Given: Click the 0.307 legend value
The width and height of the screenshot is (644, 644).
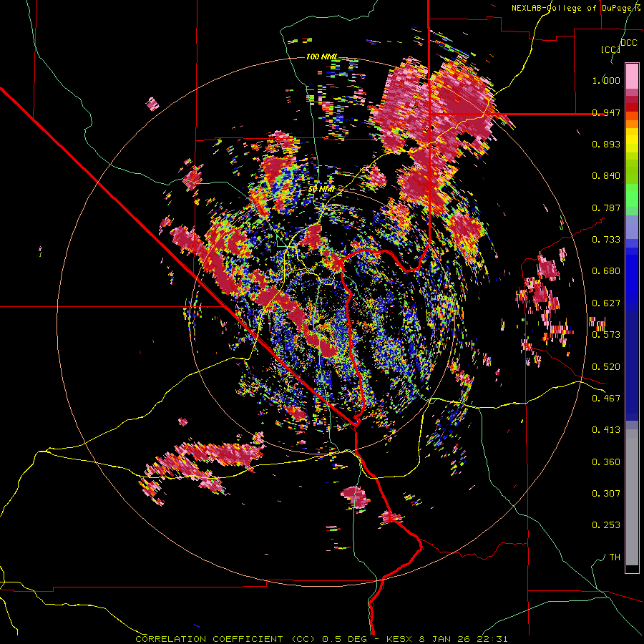Looking at the screenshot, I should (606, 493).
